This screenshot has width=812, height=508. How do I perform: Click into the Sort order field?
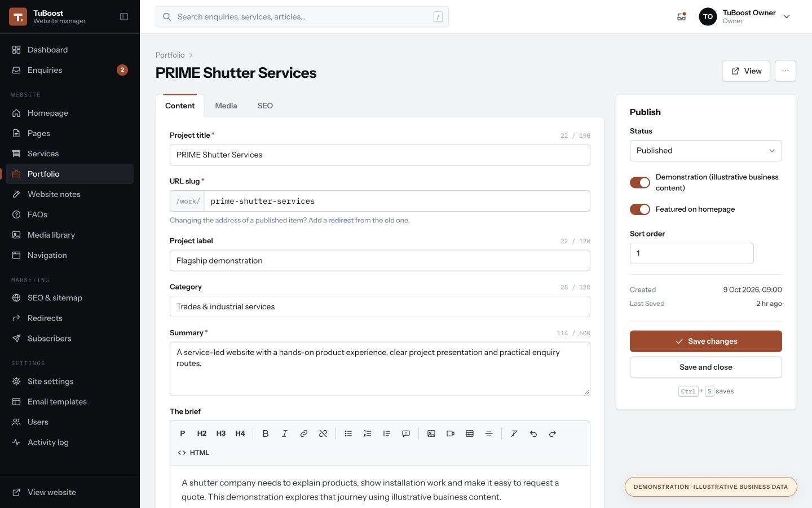(x=692, y=253)
